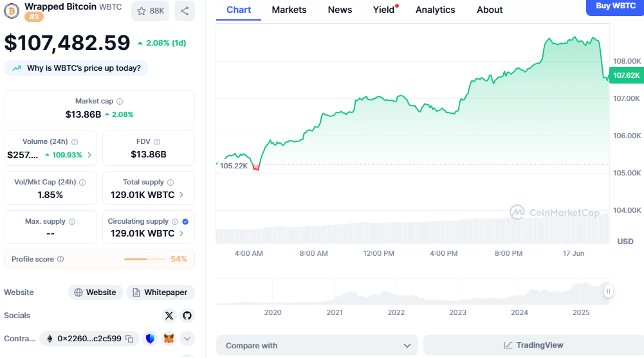Click Max. supply info icon
Viewport: 644px width, 358px height.
[72, 222]
